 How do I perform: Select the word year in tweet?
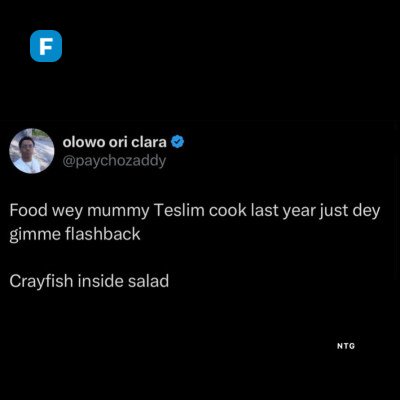tap(298, 212)
